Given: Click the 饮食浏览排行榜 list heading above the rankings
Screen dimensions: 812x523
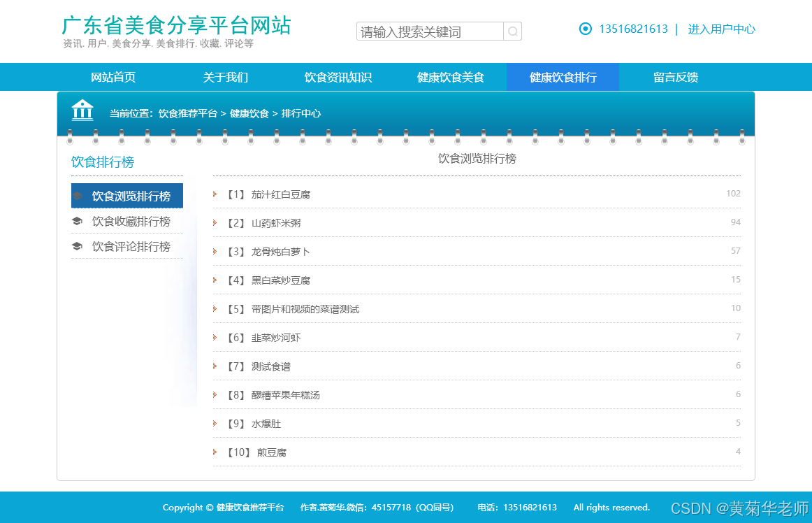Looking at the screenshot, I should (x=477, y=159).
